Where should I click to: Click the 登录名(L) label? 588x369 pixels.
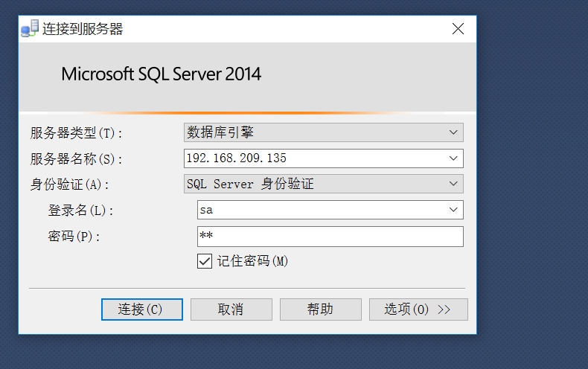click(x=80, y=211)
